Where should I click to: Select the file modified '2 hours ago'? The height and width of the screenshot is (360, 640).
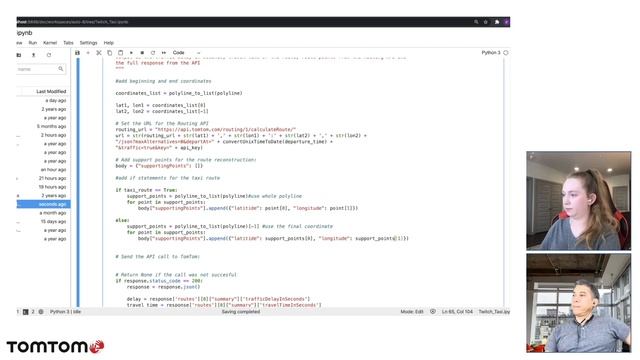pyautogui.click(x=43, y=135)
